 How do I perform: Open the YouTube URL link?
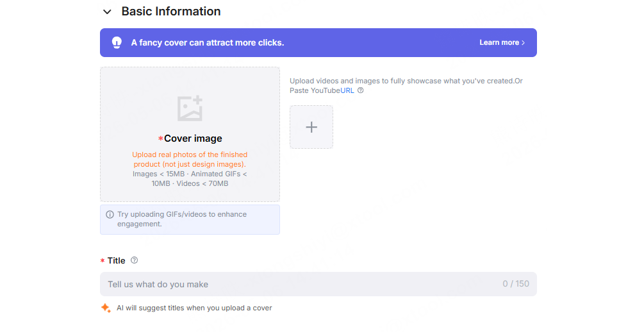point(347,90)
